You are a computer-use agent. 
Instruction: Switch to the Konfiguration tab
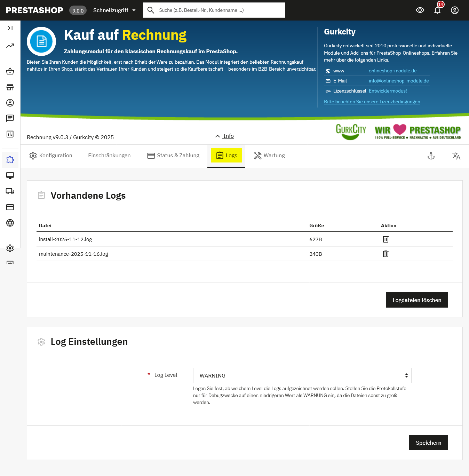pos(51,156)
